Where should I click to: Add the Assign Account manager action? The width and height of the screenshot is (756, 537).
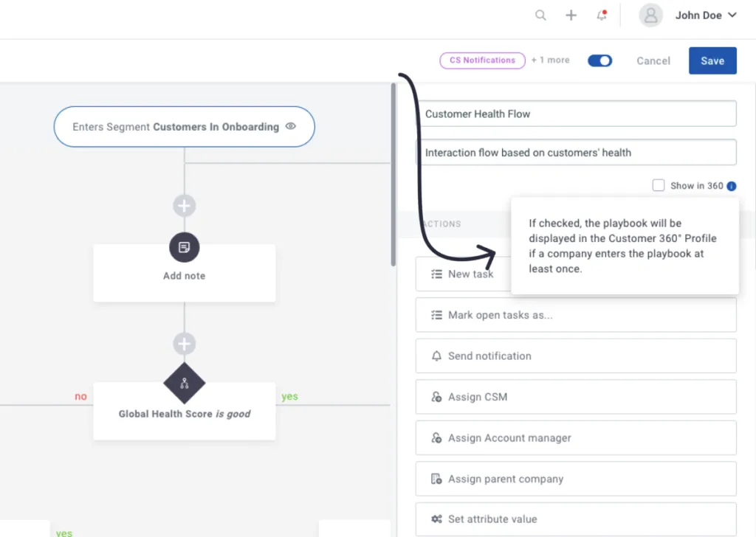pos(576,437)
